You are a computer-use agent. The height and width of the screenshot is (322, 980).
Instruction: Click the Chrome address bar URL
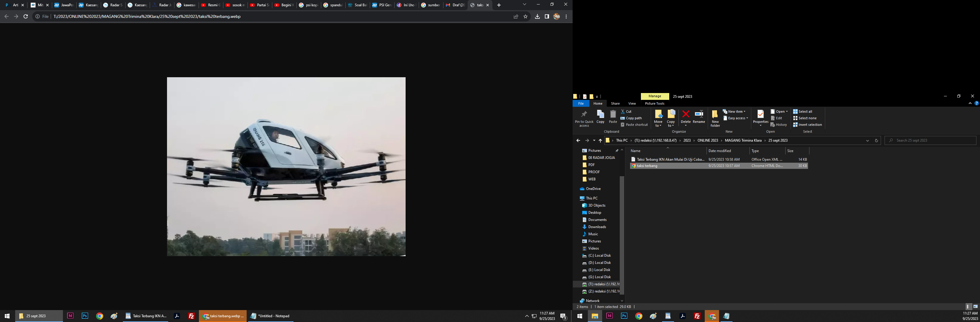147,16
